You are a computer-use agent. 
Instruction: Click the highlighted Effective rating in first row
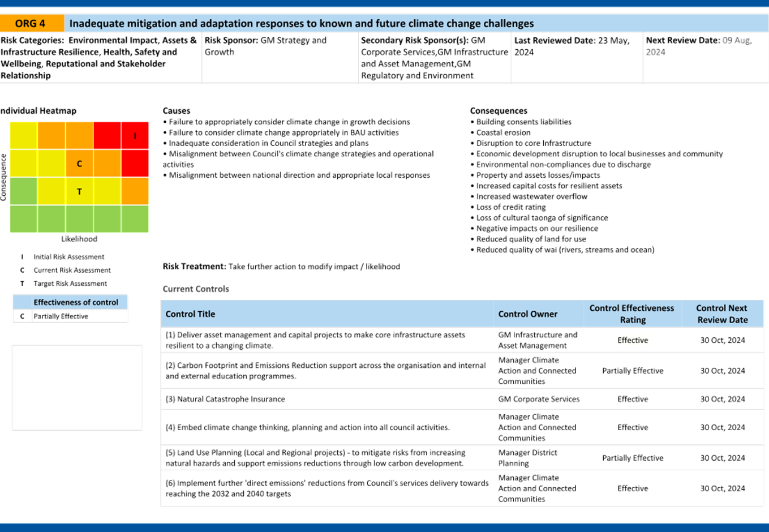[x=633, y=340]
